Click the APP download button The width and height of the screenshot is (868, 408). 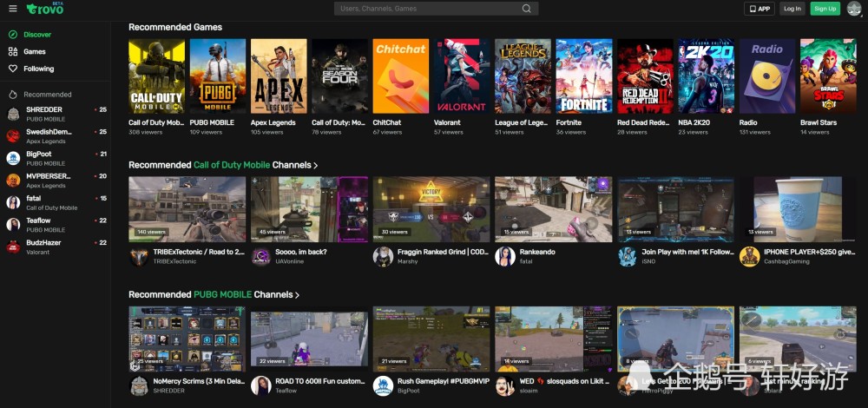[x=759, y=9]
